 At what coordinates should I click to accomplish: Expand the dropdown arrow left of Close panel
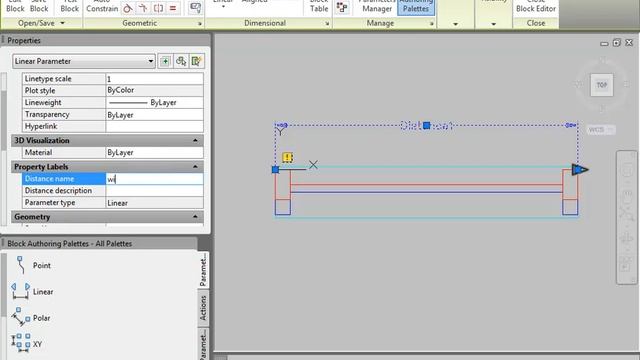coord(493,24)
